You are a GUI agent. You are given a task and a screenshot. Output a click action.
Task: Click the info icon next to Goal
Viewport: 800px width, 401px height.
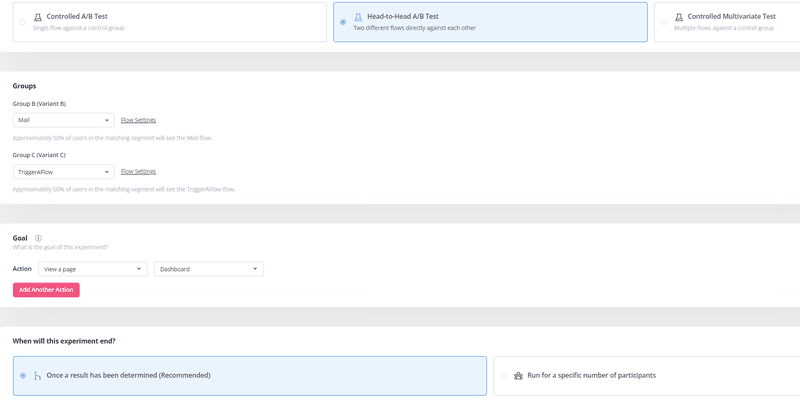38,238
